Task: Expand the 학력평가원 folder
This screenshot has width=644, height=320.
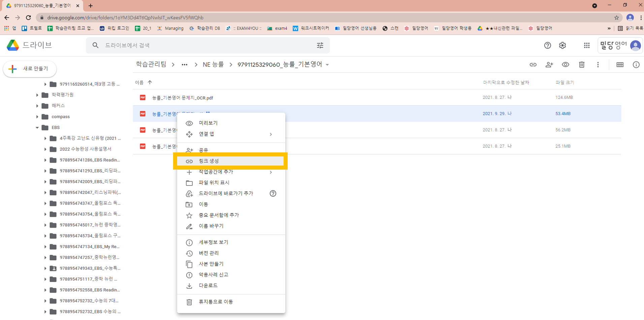Action: click(x=37, y=95)
